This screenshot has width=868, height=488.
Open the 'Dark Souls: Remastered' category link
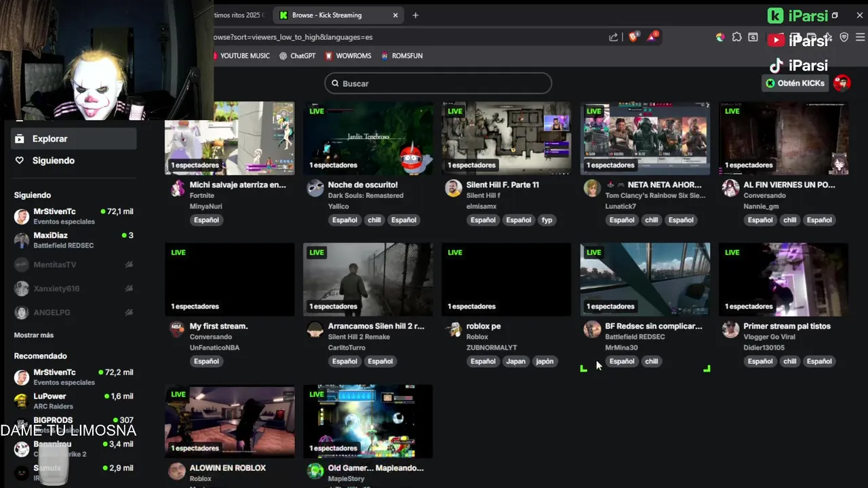[366, 195]
